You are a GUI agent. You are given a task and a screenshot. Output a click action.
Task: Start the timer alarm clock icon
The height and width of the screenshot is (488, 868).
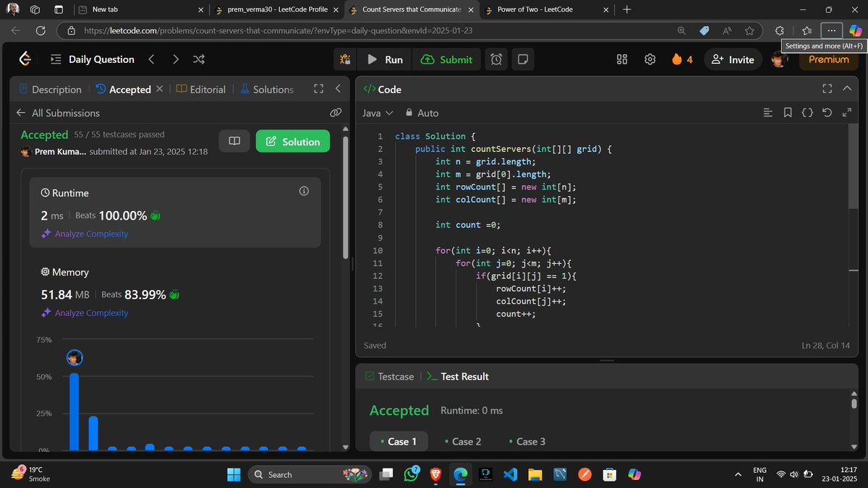tap(496, 59)
